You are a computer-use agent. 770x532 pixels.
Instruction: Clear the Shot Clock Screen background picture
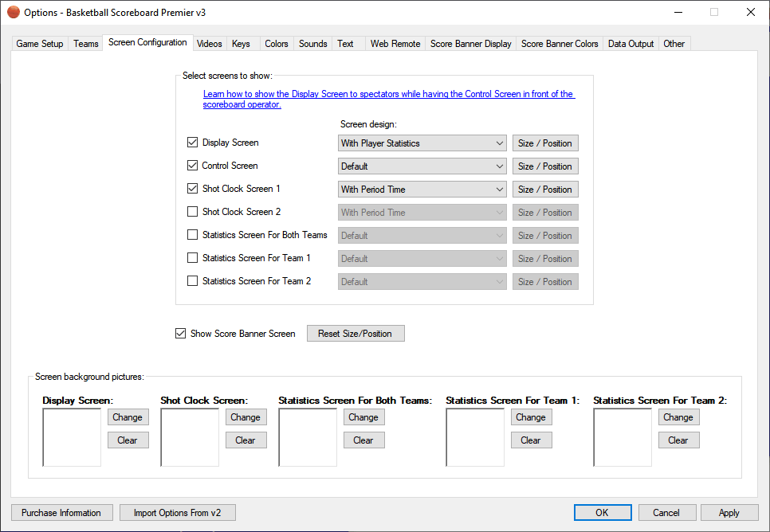click(246, 440)
